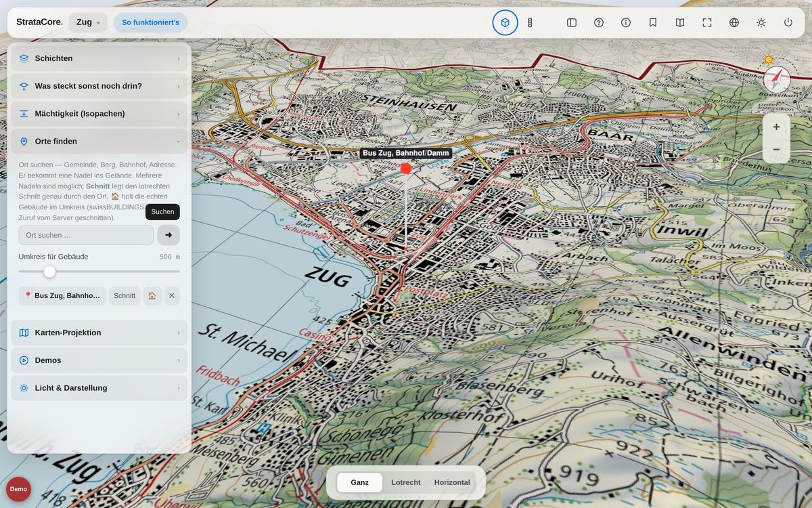Screen dimensions: 812x508
Task: Click the red Demo button
Action: click(19, 489)
